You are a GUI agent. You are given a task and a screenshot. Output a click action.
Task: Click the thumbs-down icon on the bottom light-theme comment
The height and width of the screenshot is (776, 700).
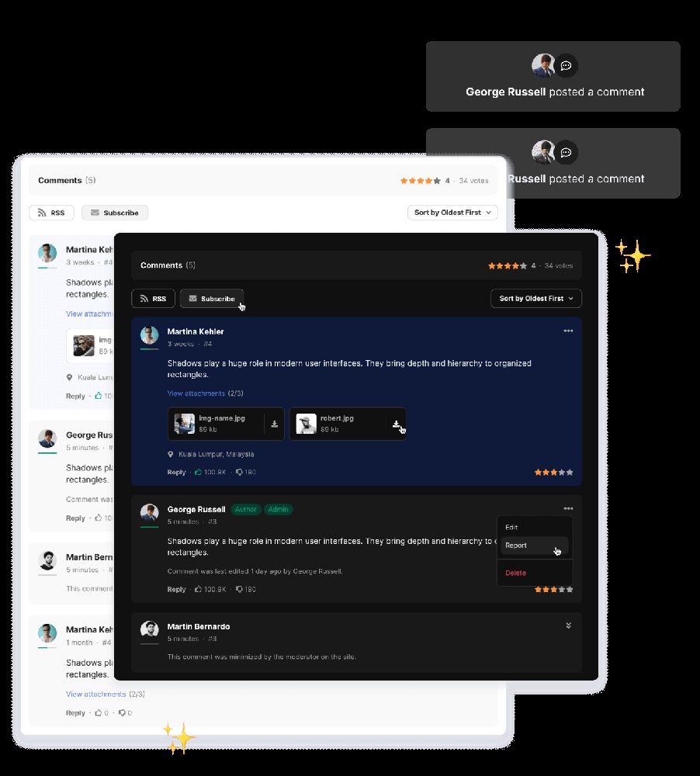122,712
